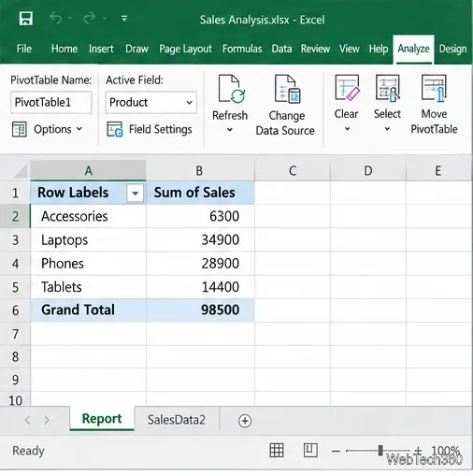Open the SalesData2 sheet tab
Screen dimensions: 473x476
click(177, 420)
